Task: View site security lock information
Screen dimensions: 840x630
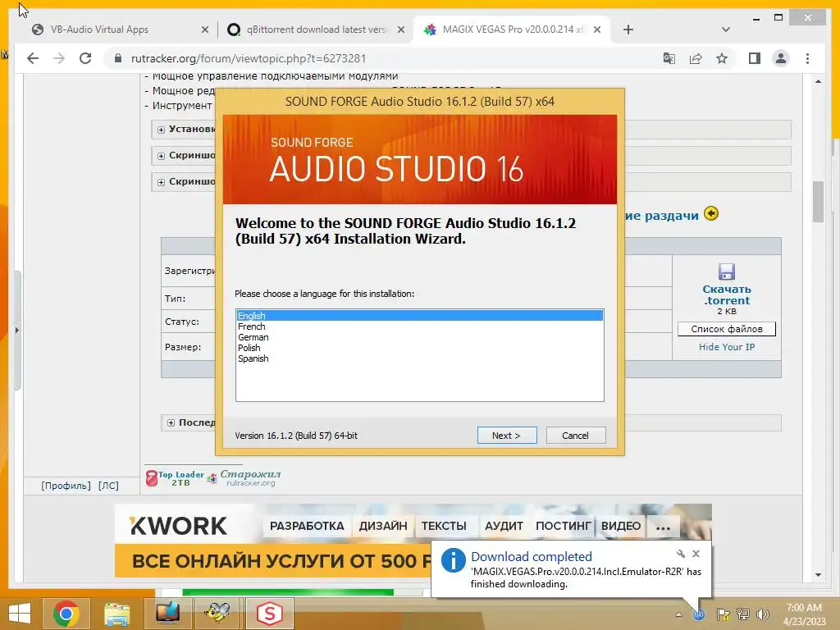Action: [x=118, y=58]
